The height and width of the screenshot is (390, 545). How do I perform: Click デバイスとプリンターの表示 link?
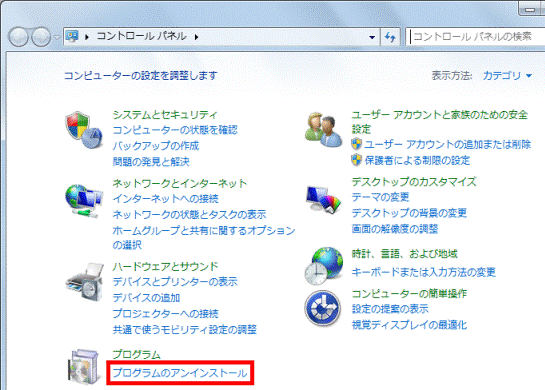[175, 282]
